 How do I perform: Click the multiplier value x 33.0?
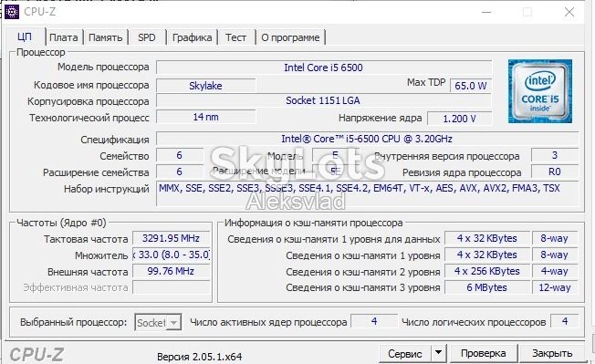point(172,255)
